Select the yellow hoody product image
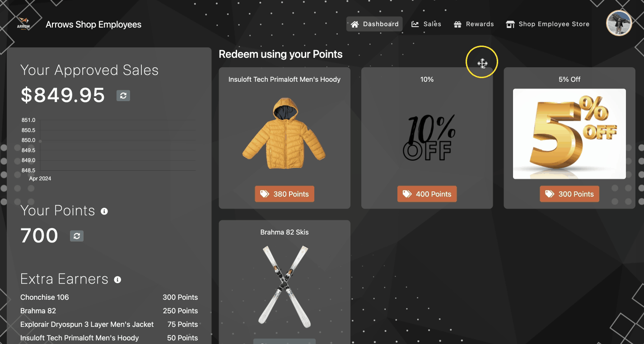This screenshot has height=344, width=644. [284, 134]
